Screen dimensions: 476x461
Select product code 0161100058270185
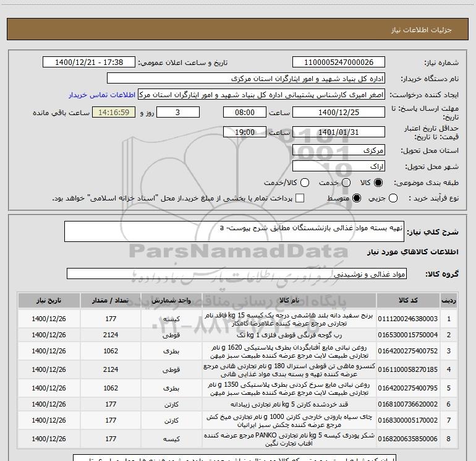408,369
